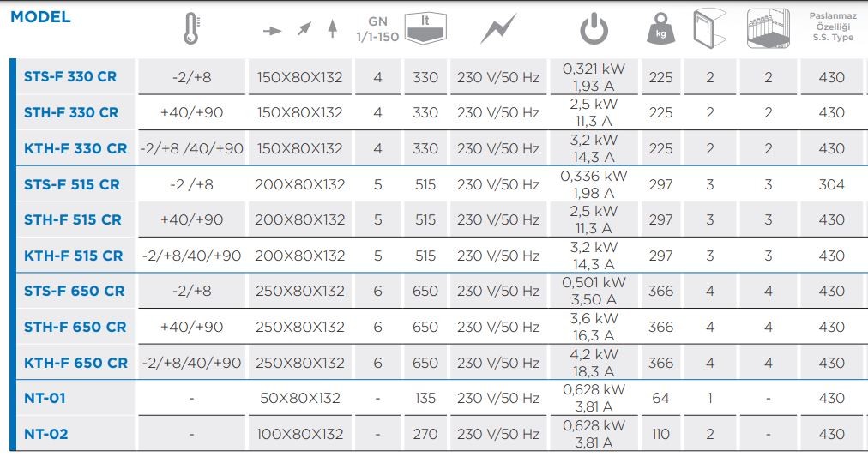
Task: Select the STS-F 330 CR model row
Action: coord(70,77)
